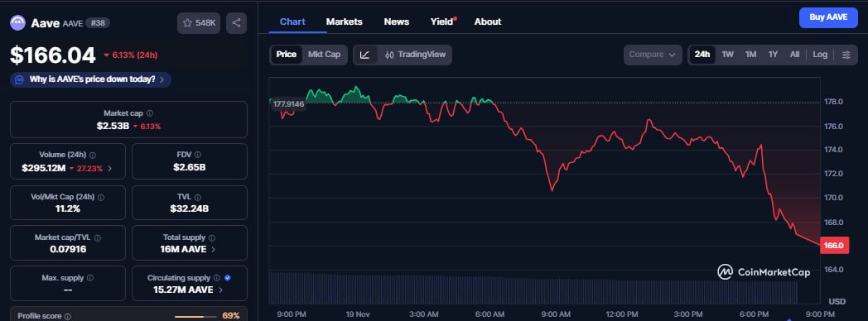Click the 177.9146 opening price label
This screenshot has width=868, height=321.
(288, 104)
